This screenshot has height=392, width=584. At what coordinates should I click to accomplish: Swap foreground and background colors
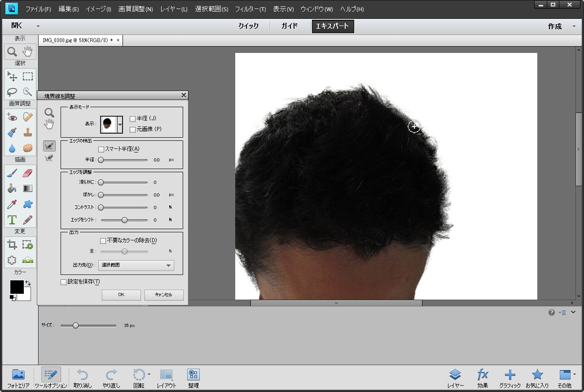pos(28,283)
